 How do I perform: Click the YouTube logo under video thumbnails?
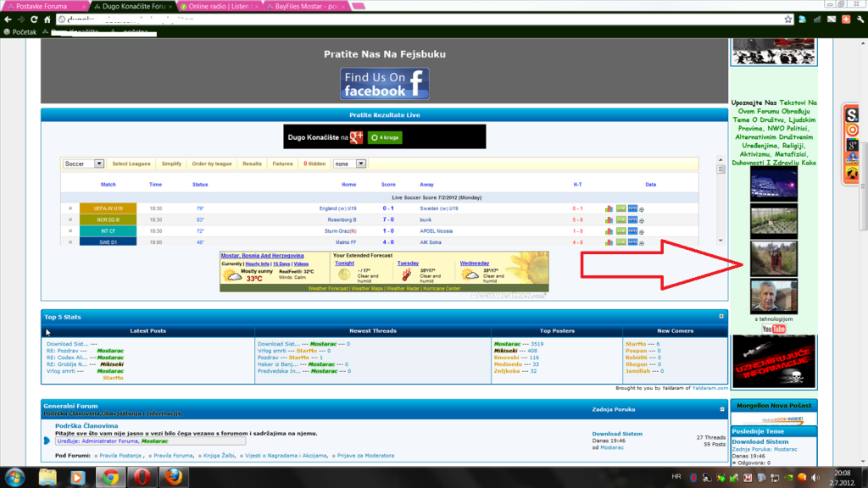coord(773,329)
